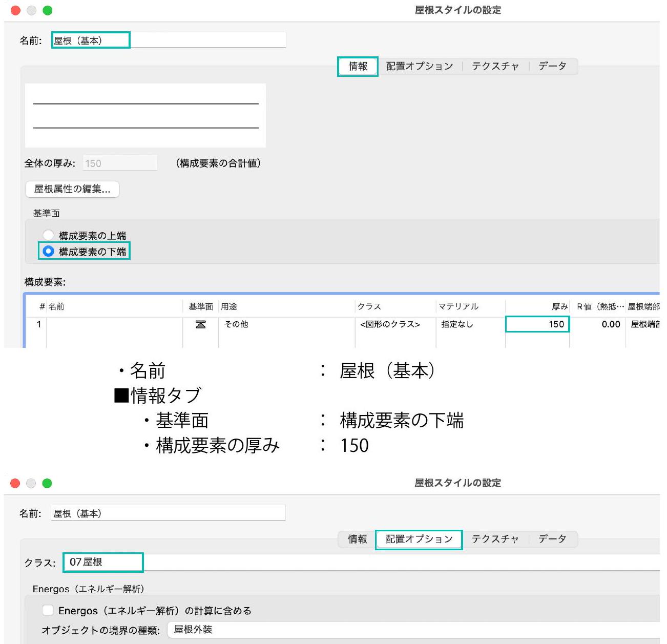The image size is (667, 644).
Task: Switch to 配置オプション tab in upper dialog
Action: [x=420, y=66]
